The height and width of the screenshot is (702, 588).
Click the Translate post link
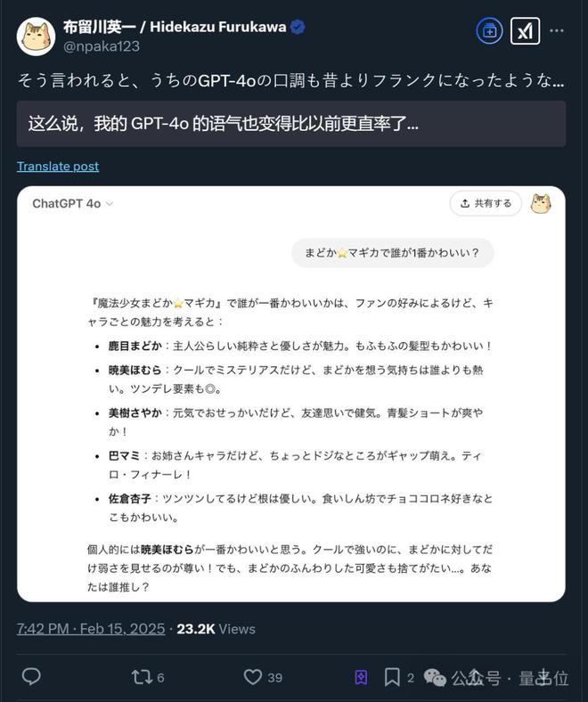[58, 166]
